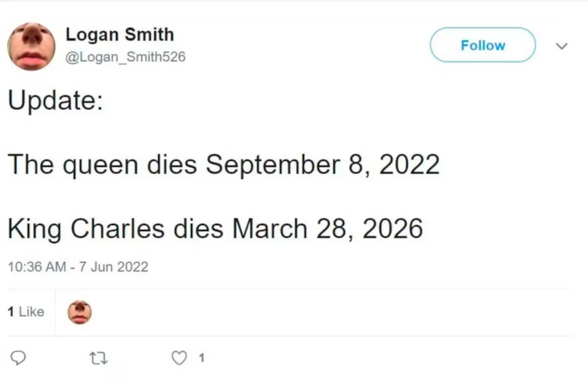Click the profile picture of the tweet author
The image size is (588, 392).
coord(31,46)
